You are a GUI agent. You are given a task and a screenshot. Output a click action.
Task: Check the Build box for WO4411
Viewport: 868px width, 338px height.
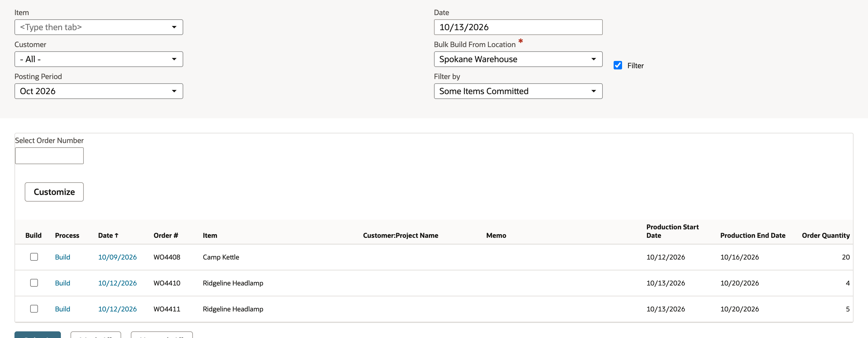tap(34, 309)
